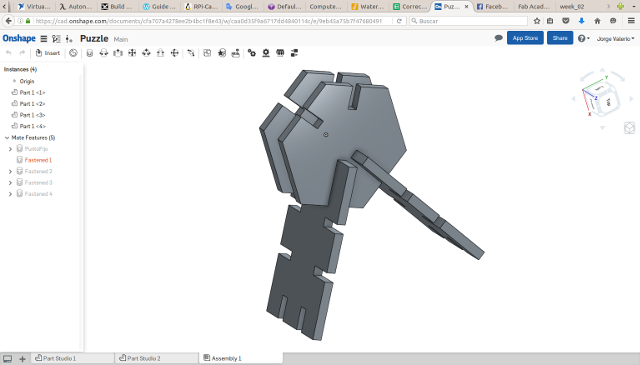Rotate the view with the cube's left arrow

(573, 99)
